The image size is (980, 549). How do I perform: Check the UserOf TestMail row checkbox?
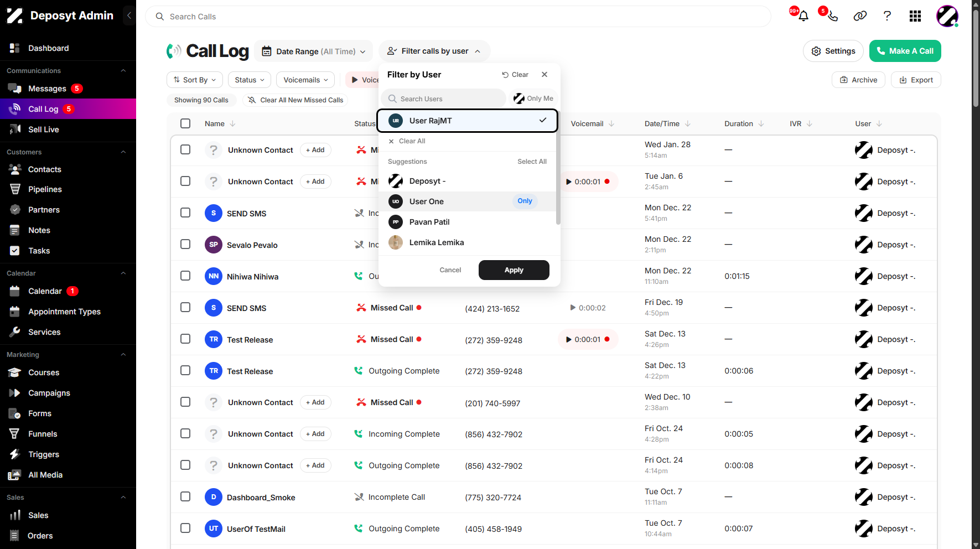[x=185, y=528]
